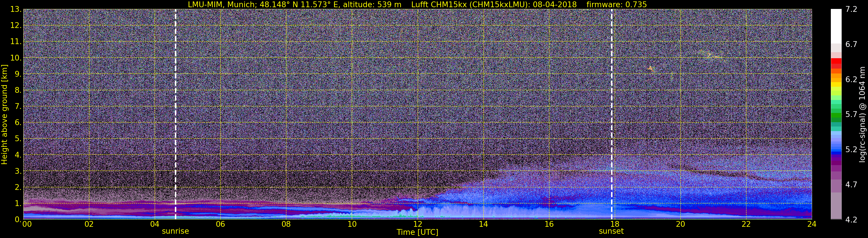Click the 20 tick label on the time axis
The height and width of the screenshot is (238, 868).
point(680,224)
